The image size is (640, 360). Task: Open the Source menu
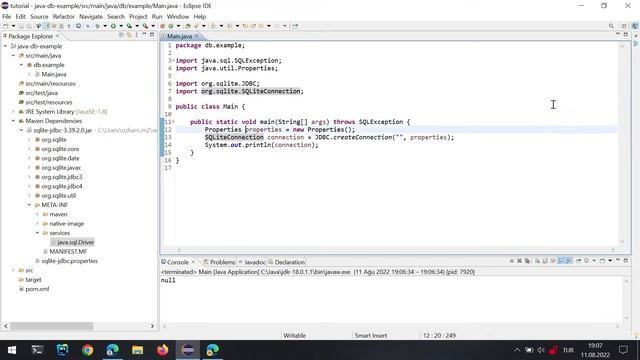point(39,16)
